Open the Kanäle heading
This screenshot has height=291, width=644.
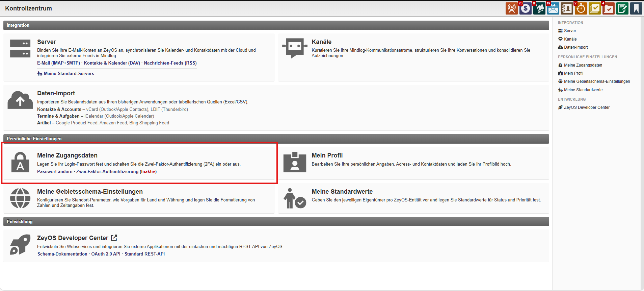(322, 42)
